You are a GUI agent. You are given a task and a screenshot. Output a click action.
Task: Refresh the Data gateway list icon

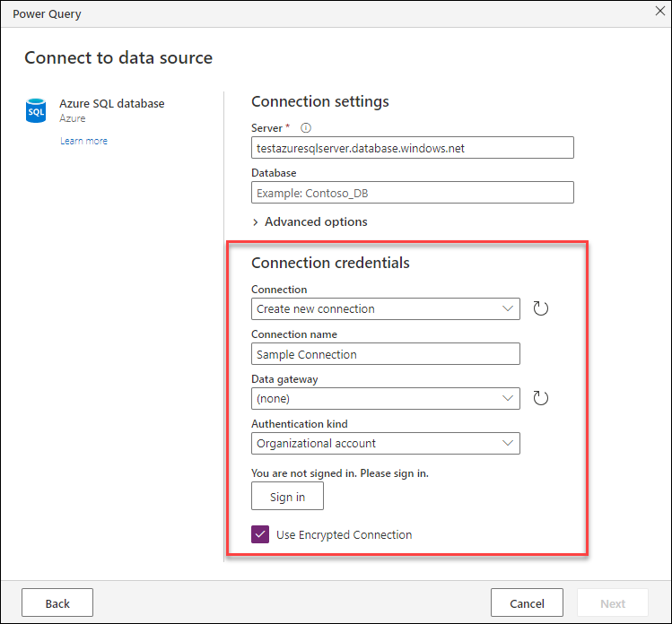pos(540,398)
